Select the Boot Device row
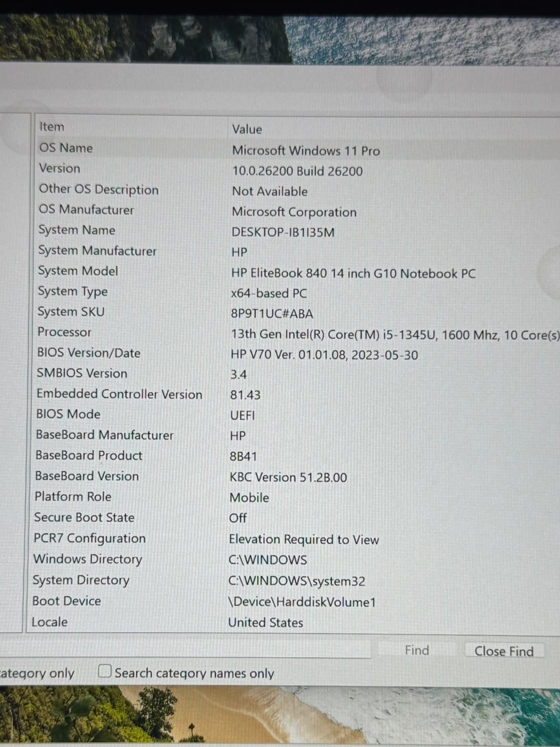The width and height of the screenshot is (560, 747). [66, 601]
